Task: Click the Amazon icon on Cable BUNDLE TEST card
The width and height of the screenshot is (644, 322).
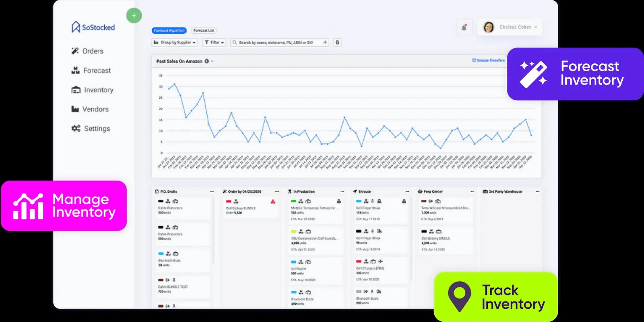Action: (x=174, y=280)
